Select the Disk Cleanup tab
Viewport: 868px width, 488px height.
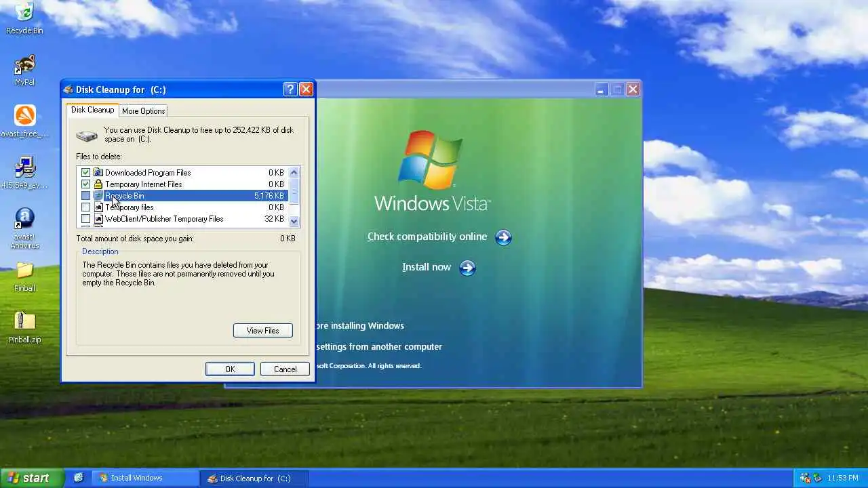(92, 110)
